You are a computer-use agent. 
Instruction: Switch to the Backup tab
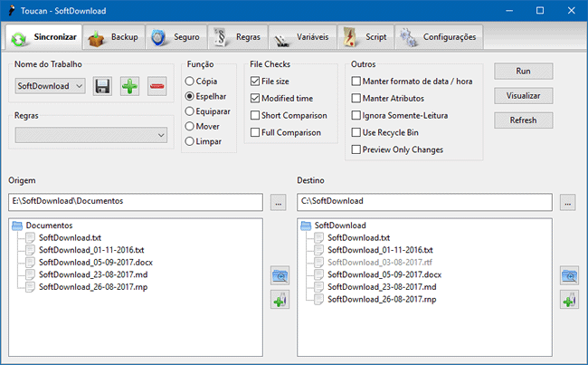114,37
